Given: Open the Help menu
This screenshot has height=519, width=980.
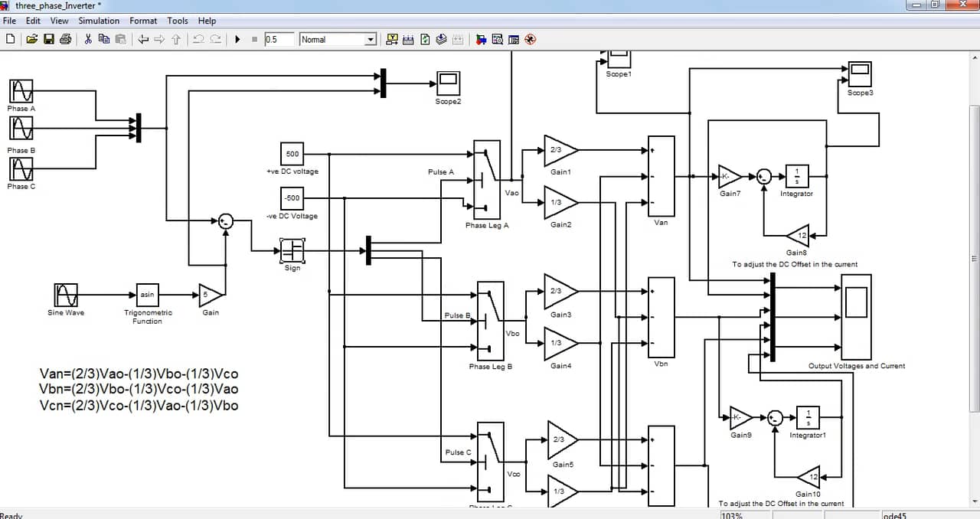Looking at the screenshot, I should [207, 21].
